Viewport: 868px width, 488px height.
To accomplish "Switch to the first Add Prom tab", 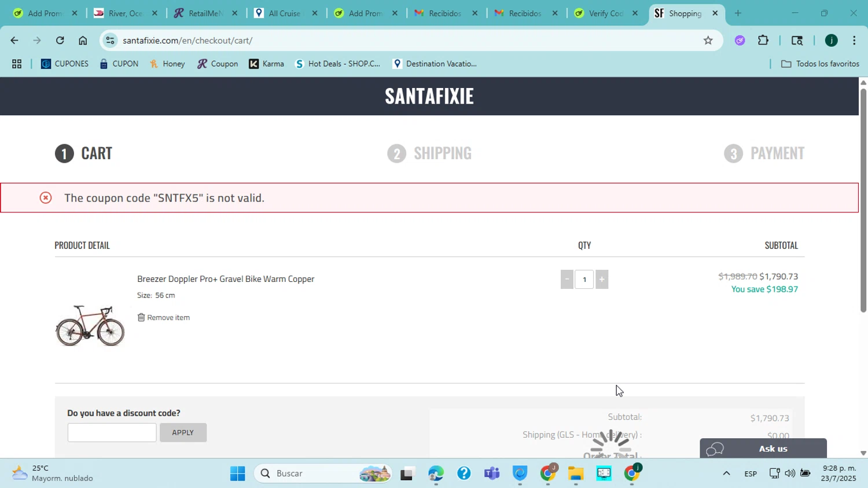I will [x=45, y=13].
